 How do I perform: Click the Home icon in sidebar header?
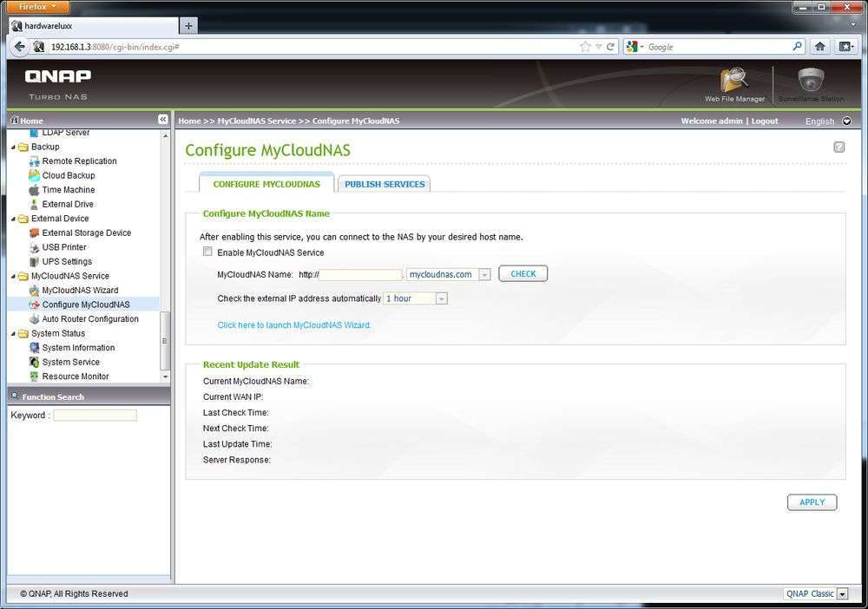tap(15, 120)
